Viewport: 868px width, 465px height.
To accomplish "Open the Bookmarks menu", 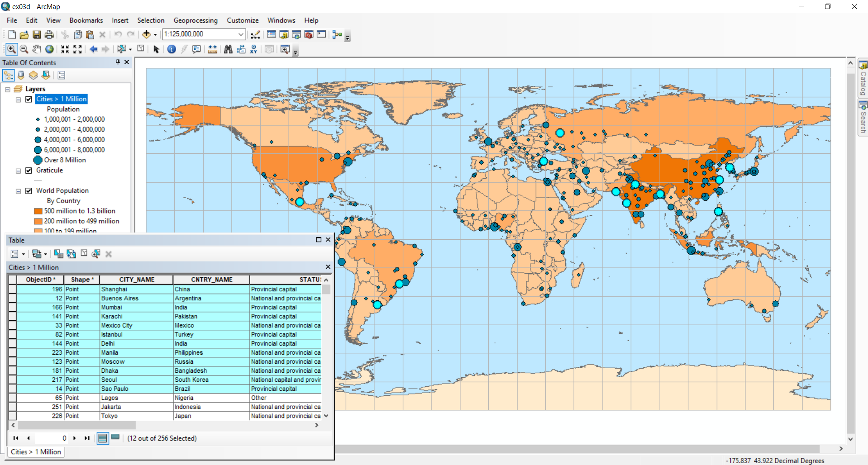I will pyautogui.click(x=86, y=20).
